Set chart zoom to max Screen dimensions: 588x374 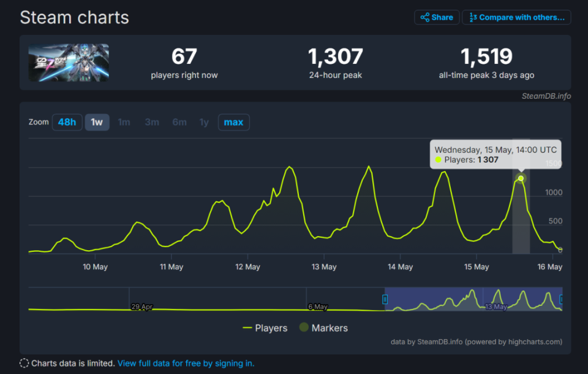(x=233, y=122)
